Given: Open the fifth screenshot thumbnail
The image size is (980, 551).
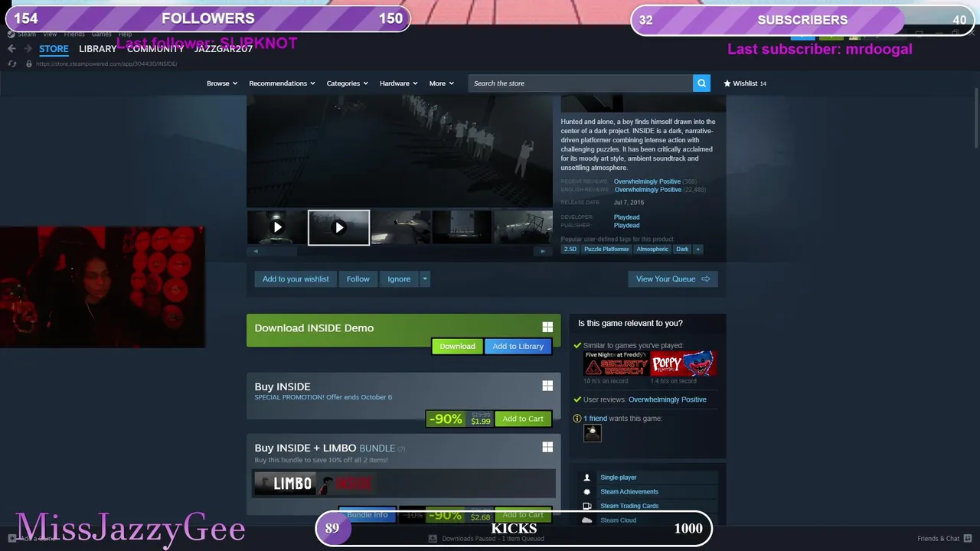Looking at the screenshot, I should pos(523,227).
